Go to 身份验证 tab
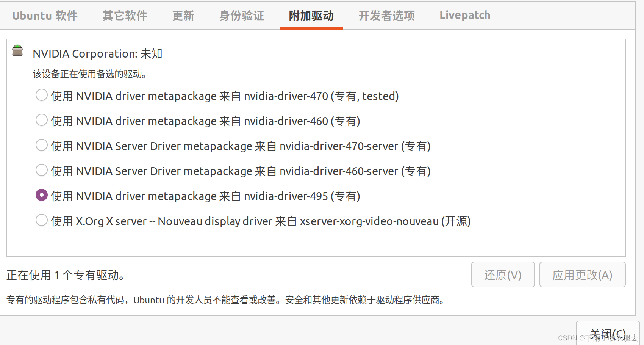The image size is (644, 345). point(241,16)
